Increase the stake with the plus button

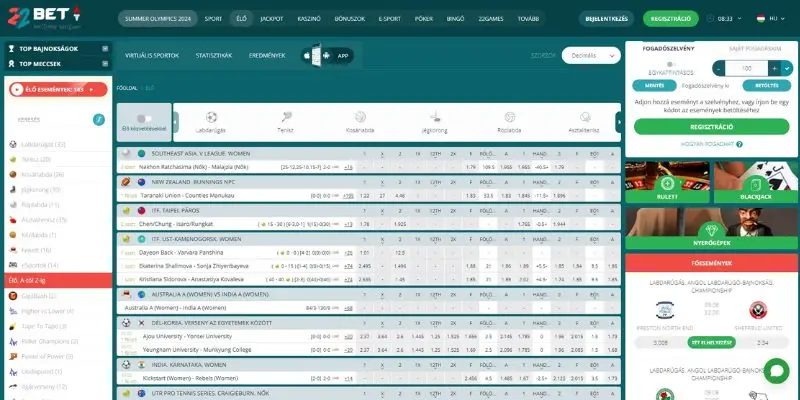pos(774,68)
